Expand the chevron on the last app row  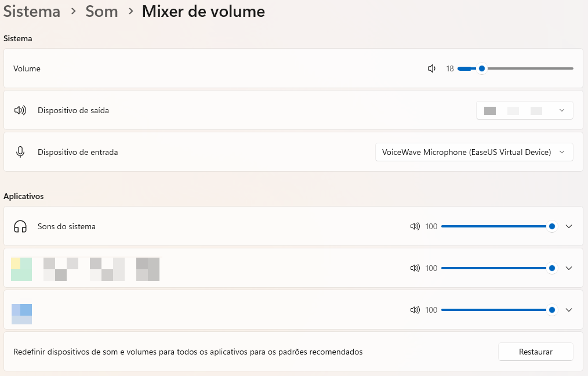coord(569,310)
